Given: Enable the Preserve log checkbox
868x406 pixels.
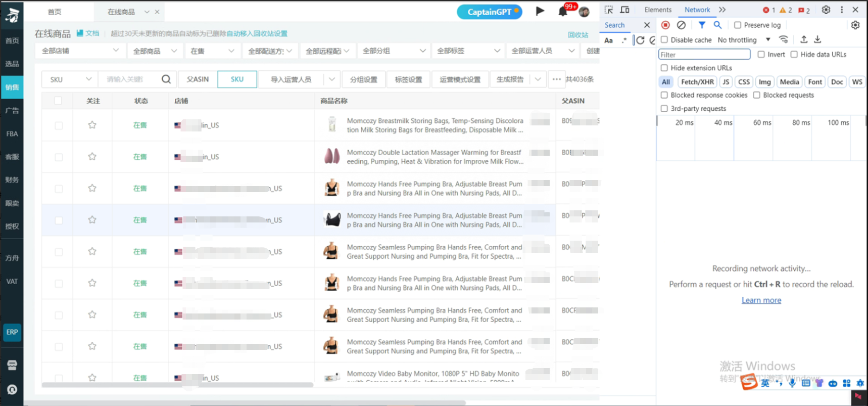Looking at the screenshot, I should (x=738, y=25).
